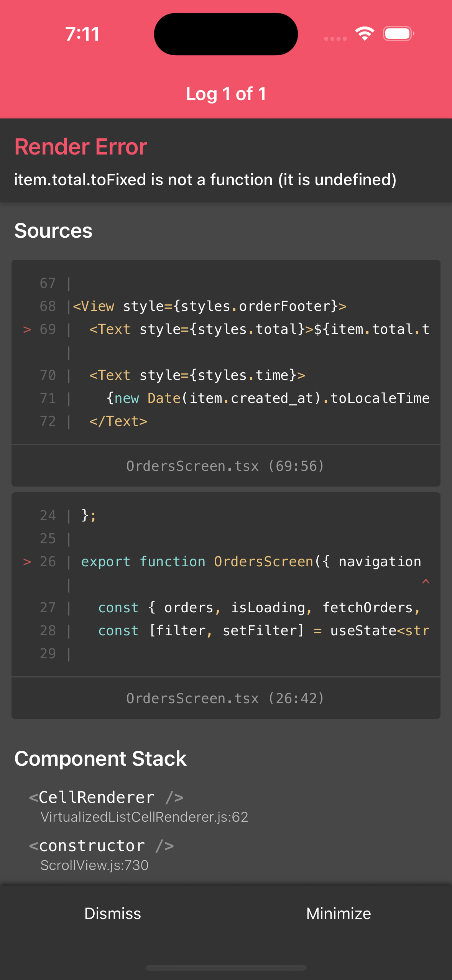The width and height of the screenshot is (452, 980).
Task: Minimize the error overlay
Action: 339,913
